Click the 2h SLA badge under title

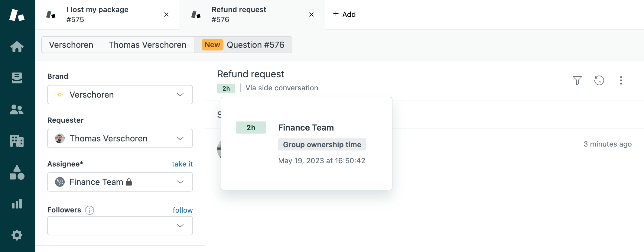[x=226, y=88]
